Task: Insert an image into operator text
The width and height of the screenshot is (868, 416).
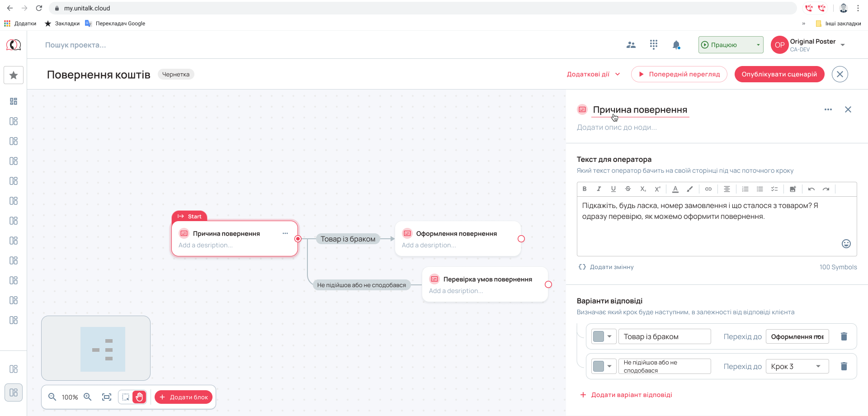Action: coord(793,189)
